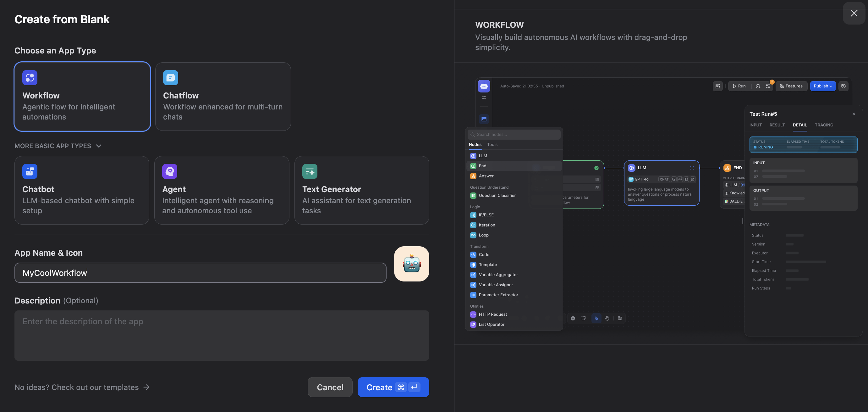868x412 pixels.
Task: Choose the Chatbot app type card
Action: coord(82,190)
